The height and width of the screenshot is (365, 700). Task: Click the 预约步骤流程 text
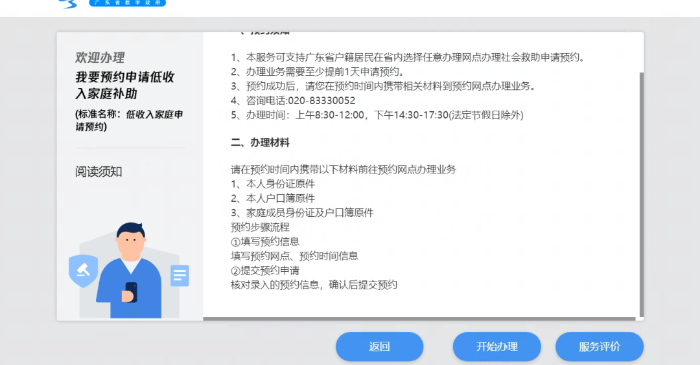pos(260,227)
